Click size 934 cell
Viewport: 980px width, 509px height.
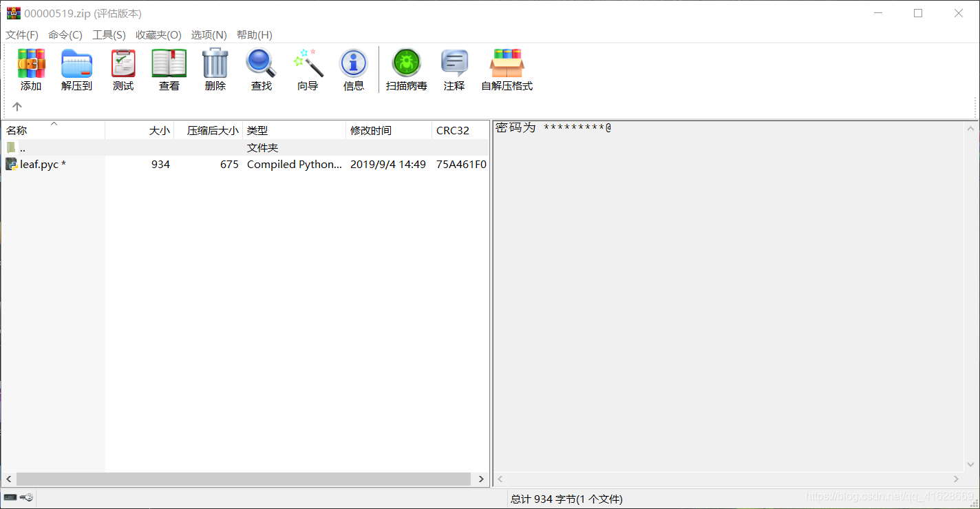click(x=160, y=164)
